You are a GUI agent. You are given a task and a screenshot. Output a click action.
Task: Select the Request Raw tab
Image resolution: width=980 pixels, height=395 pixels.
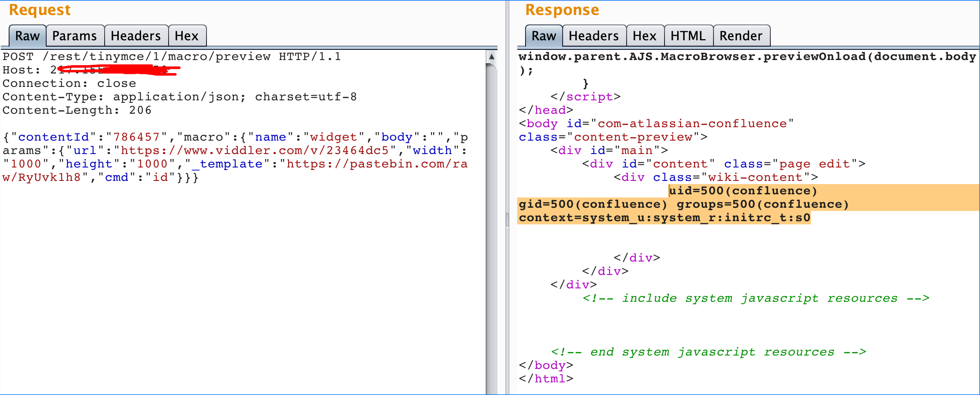[27, 36]
